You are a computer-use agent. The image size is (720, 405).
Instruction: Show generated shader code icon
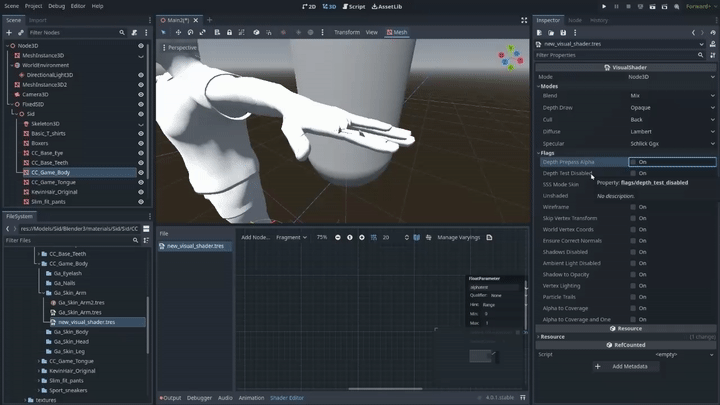point(489,237)
